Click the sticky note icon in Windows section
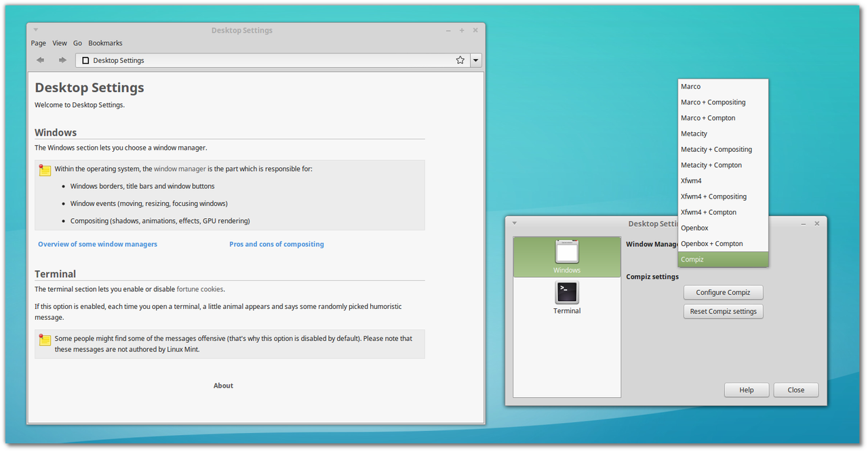The width and height of the screenshot is (868, 452). pyautogui.click(x=45, y=170)
